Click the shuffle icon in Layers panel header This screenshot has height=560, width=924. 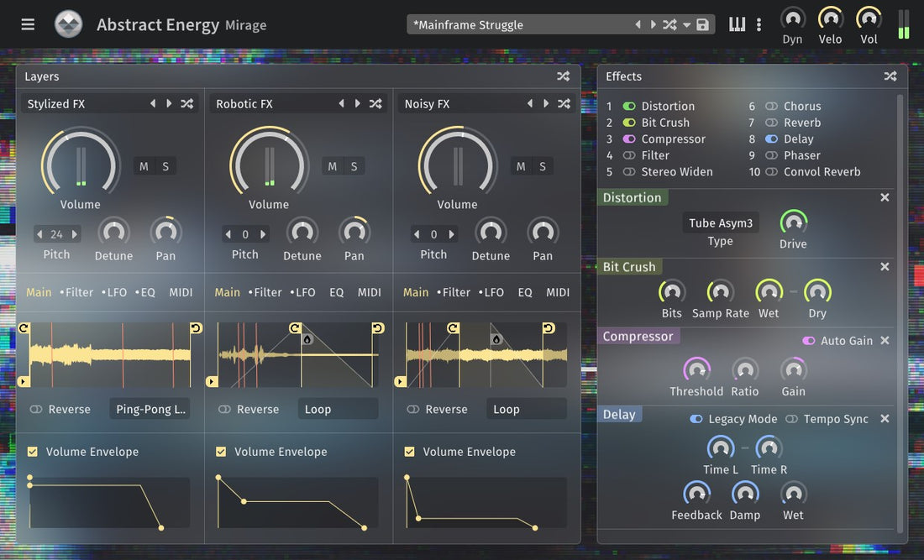click(x=563, y=76)
